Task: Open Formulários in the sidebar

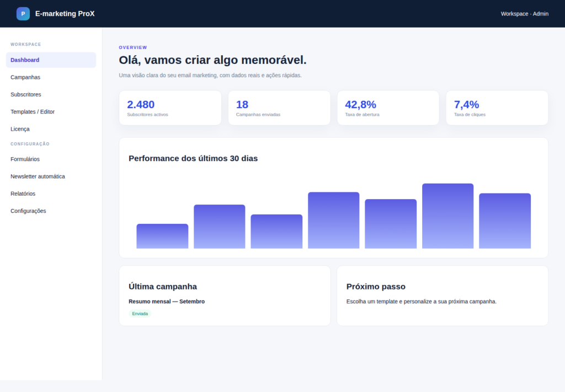Action: click(x=51, y=159)
